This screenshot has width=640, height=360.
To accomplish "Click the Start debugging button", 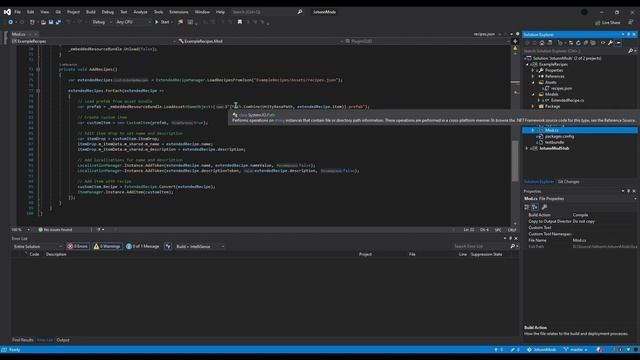I will [162, 22].
